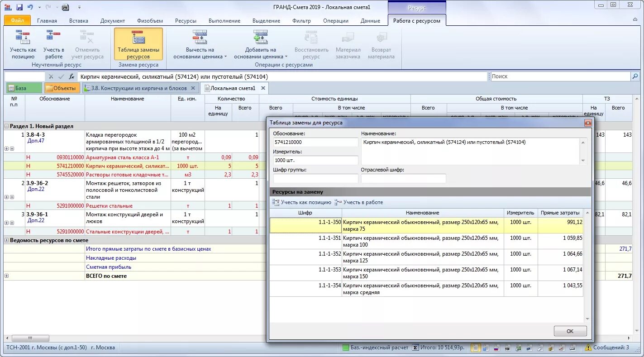Open the Документ ribbon tab
Screen dimensions: 644x357
point(113,21)
